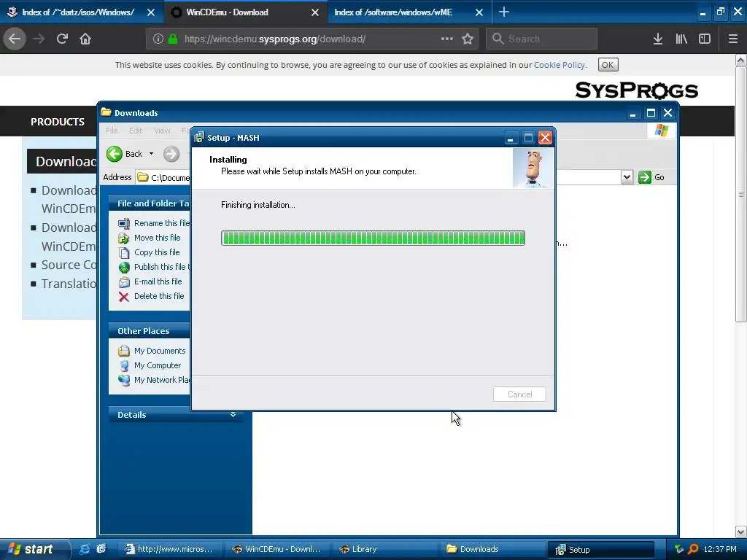Click the green padlock security icon
This screenshot has height=560, width=747.
pyautogui.click(x=173, y=39)
